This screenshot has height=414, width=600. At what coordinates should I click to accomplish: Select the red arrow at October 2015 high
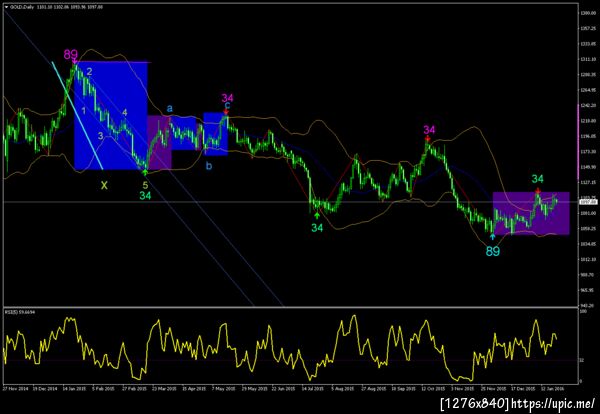(427, 139)
